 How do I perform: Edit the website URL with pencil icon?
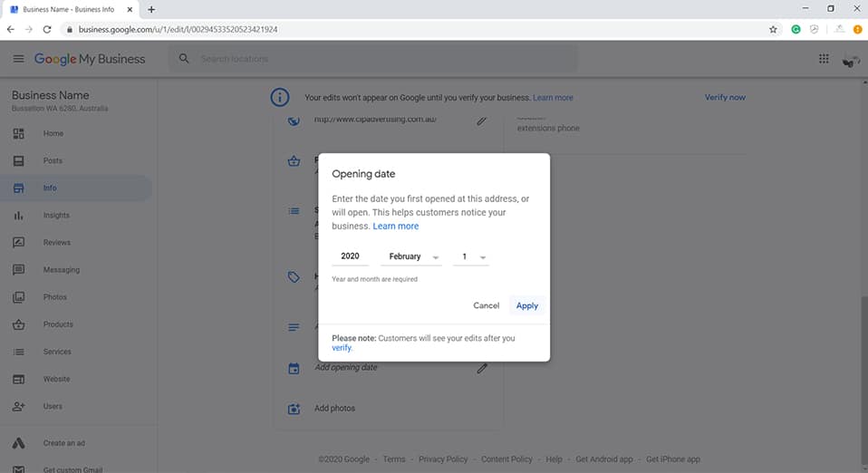482,121
